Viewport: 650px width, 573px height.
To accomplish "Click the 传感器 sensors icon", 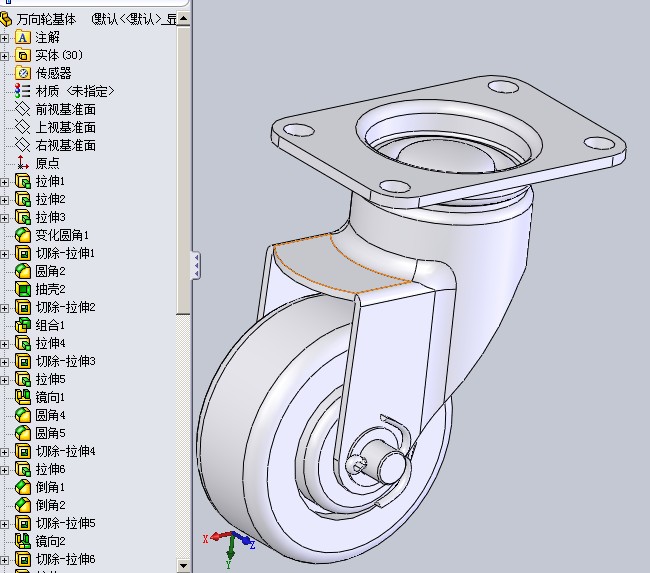I will click(x=23, y=73).
